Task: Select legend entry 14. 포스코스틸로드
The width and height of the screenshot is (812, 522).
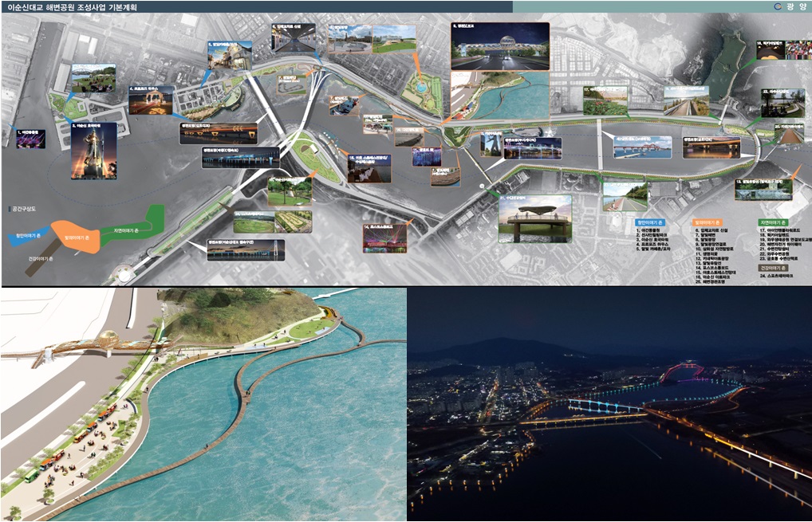Action: click(x=712, y=268)
